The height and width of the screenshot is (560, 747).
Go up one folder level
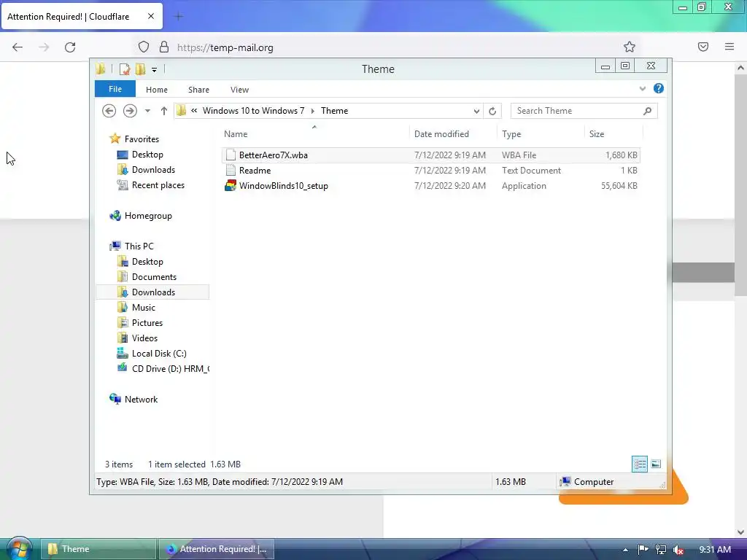coord(164,111)
